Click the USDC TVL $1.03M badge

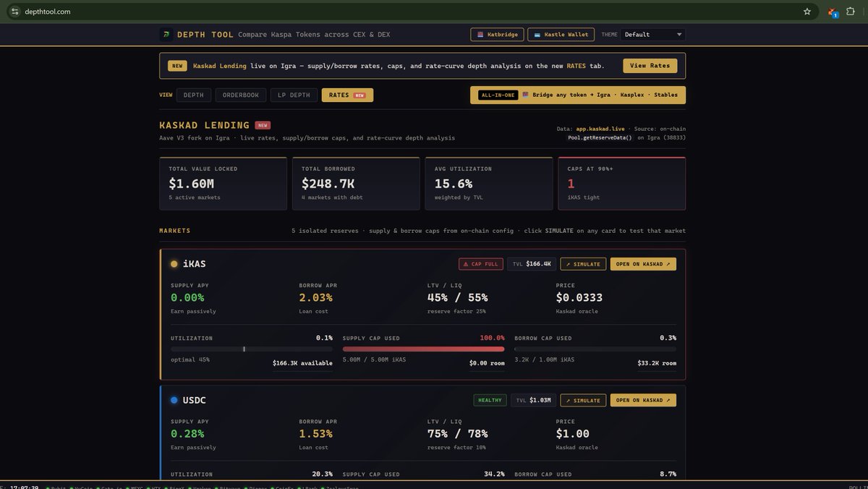(x=532, y=400)
